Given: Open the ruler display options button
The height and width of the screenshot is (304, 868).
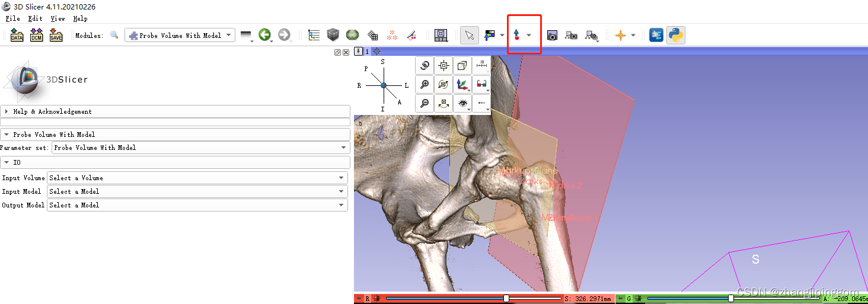Looking at the screenshot, I should click(x=482, y=65).
